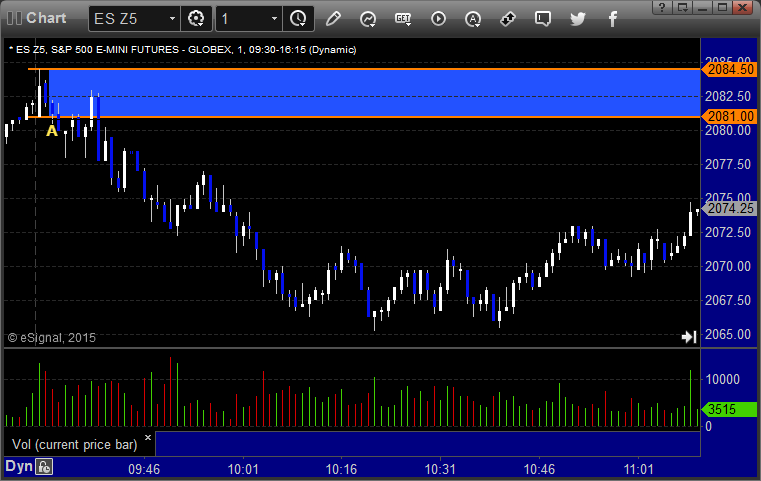Image resolution: width=761 pixels, height=481 pixels.
Task: Jump to latest bar arrow icon
Action: coord(689,336)
